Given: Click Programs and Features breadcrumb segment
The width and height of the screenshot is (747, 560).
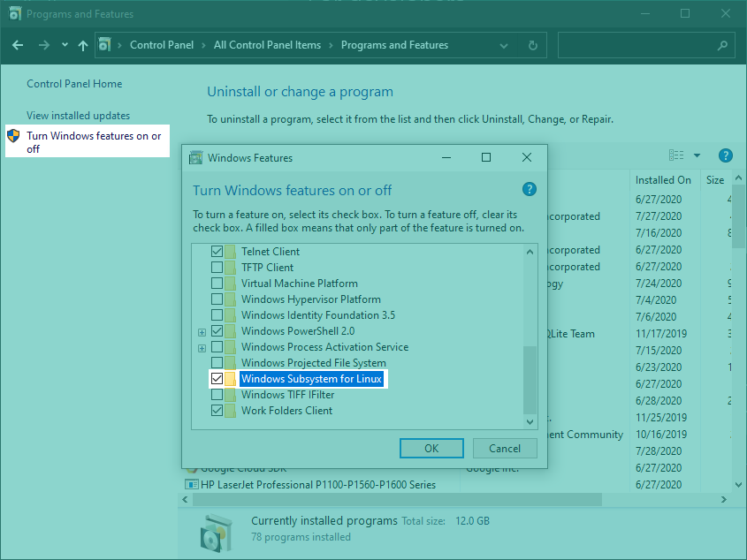Looking at the screenshot, I should click(394, 45).
